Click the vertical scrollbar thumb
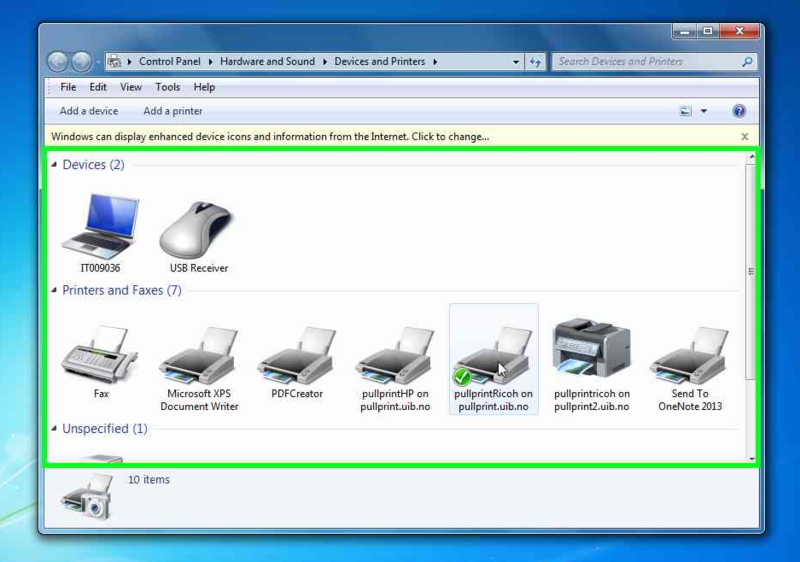 [751, 271]
